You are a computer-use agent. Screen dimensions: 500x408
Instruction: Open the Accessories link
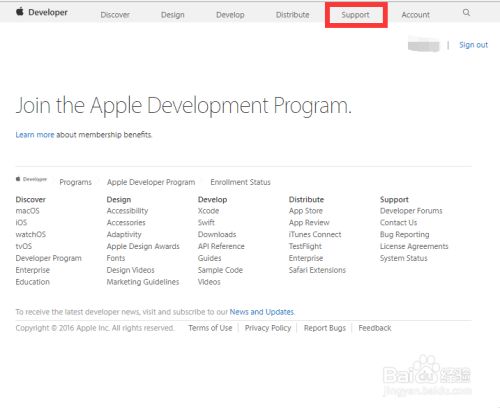point(126,223)
